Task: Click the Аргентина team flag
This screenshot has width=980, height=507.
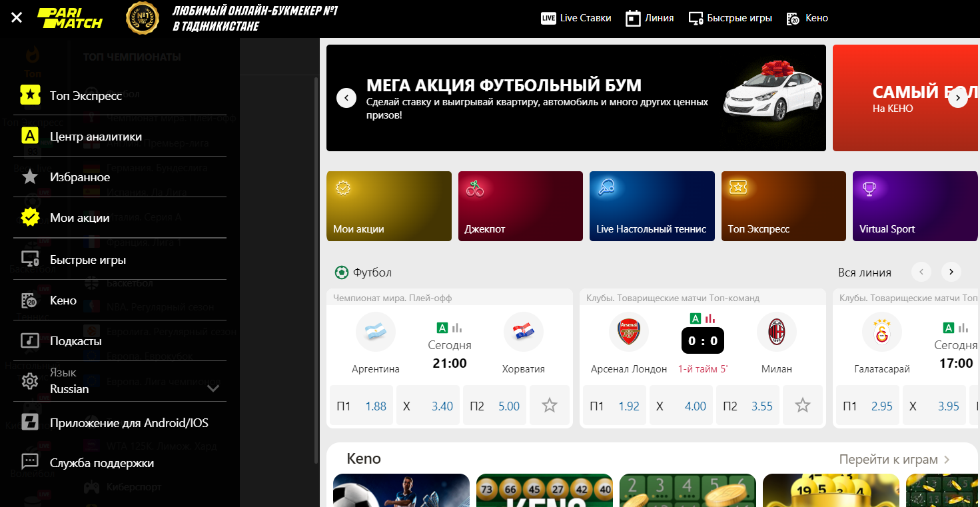Action: pyautogui.click(x=376, y=332)
